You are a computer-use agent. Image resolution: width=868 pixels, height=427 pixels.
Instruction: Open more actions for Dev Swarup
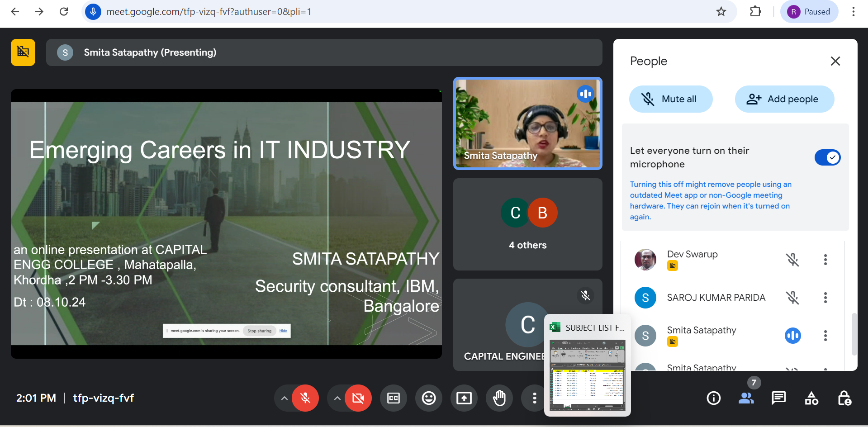[825, 260]
